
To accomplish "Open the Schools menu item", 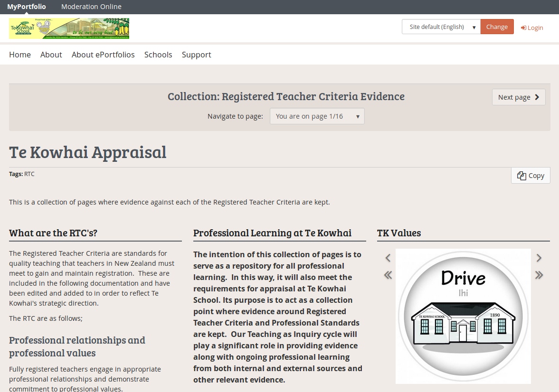I will (x=158, y=55).
